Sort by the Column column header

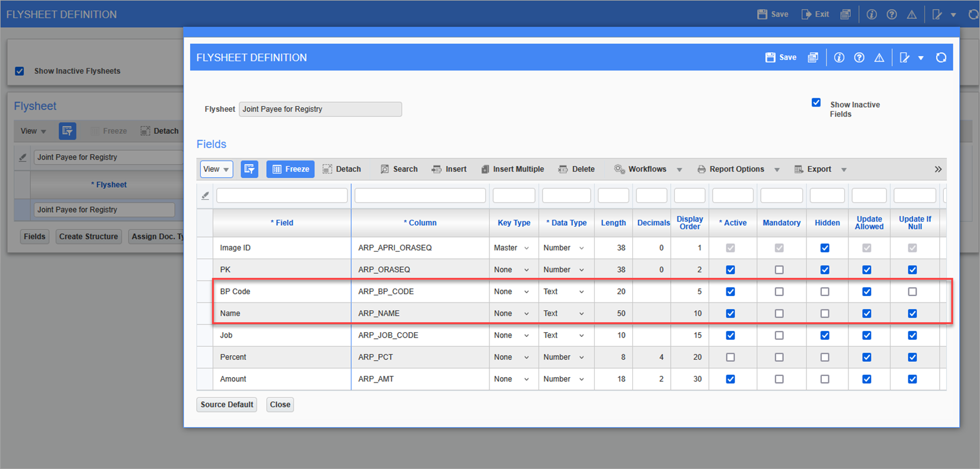[420, 223]
